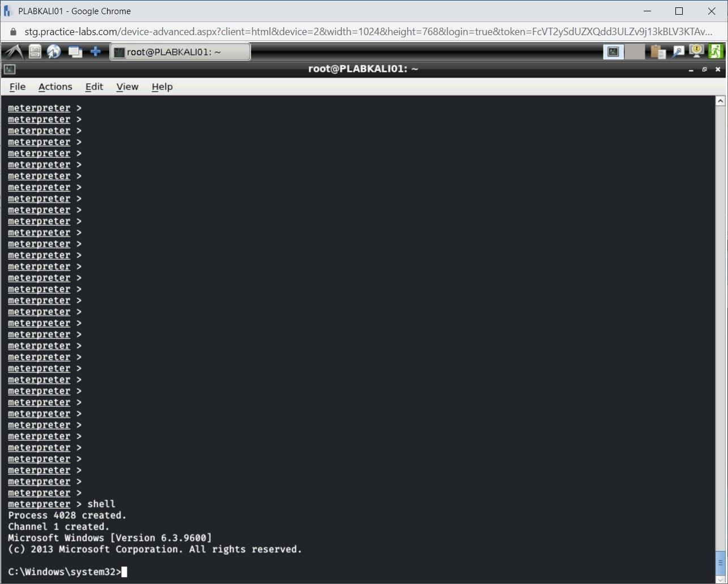This screenshot has width=728, height=584.
Task: Open the web browser globe icon
Action: point(54,51)
